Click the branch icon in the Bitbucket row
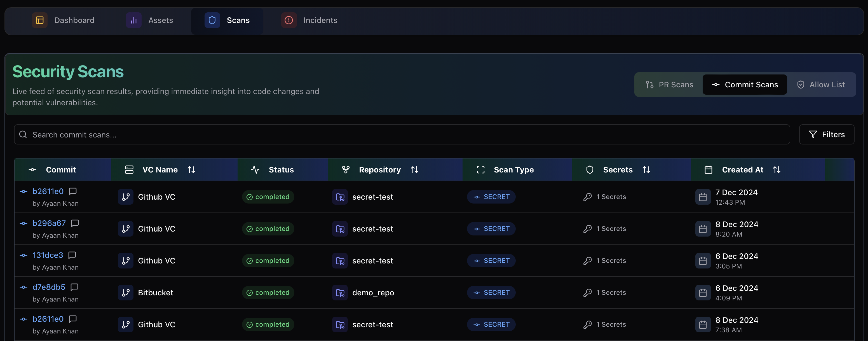The height and width of the screenshot is (341, 868). [x=126, y=293]
